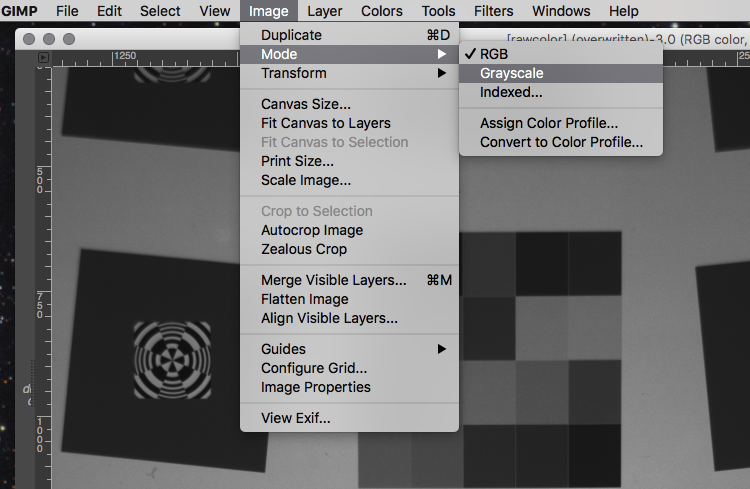Choose Merge Visible Layers...

coord(349,280)
